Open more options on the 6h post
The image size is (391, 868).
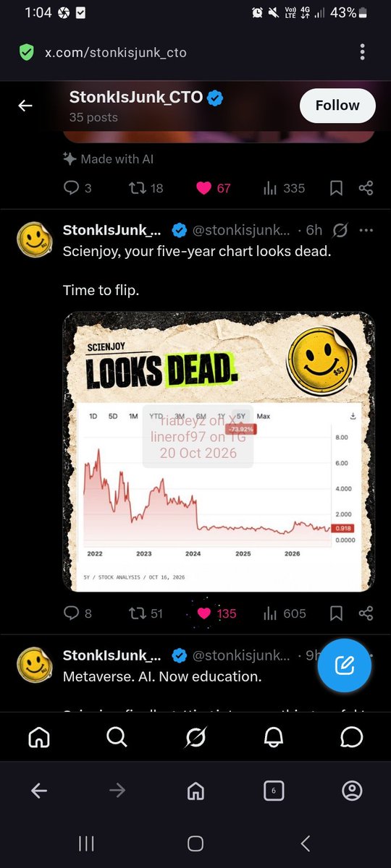coord(366,231)
